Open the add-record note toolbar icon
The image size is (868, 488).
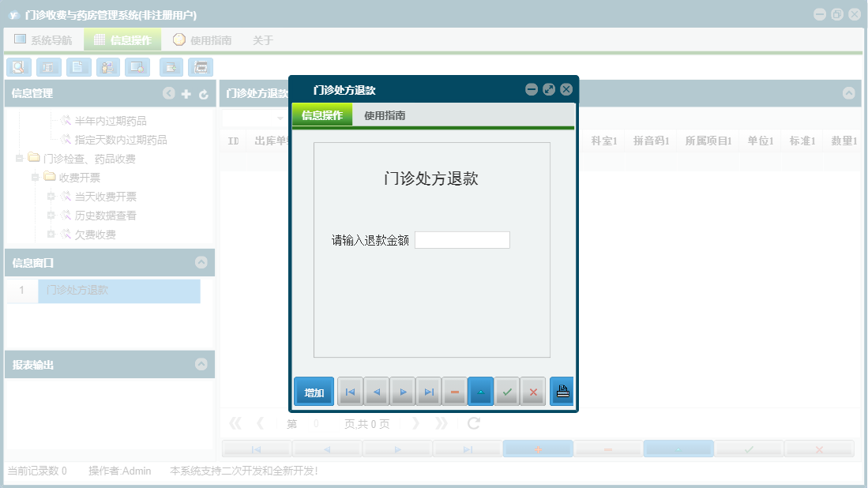pyautogui.click(x=171, y=67)
